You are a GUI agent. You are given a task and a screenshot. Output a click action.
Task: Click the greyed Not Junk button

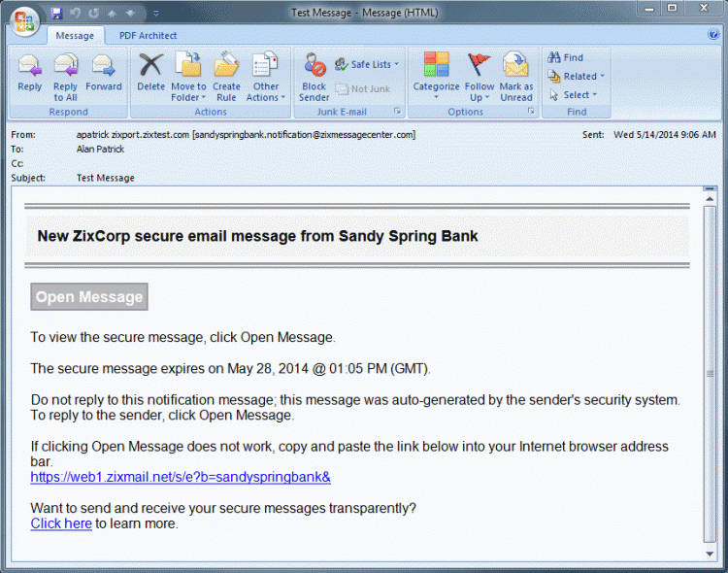coord(363,88)
